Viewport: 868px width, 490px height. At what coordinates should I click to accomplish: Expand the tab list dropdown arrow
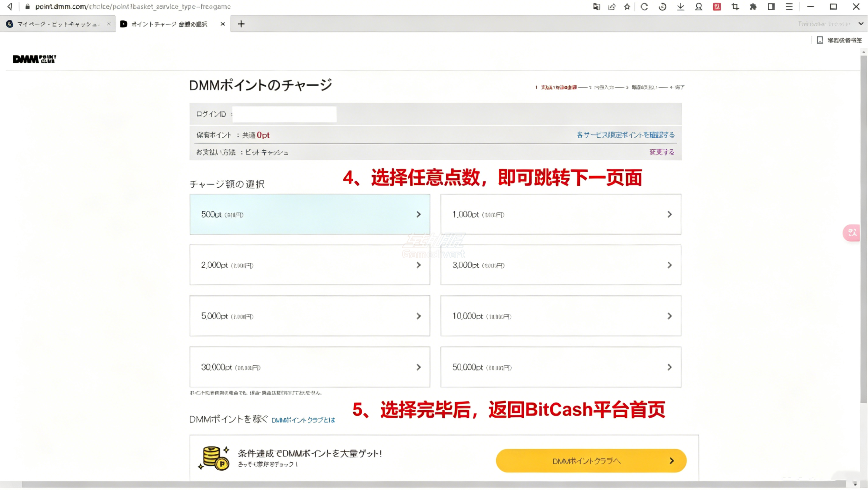[x=861, y=24]
